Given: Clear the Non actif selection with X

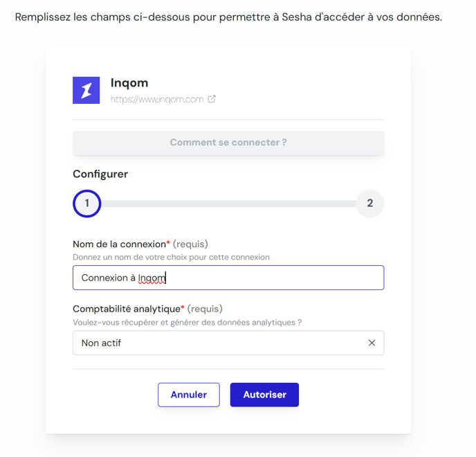Looking at the screenshot, I should point(372,343).
